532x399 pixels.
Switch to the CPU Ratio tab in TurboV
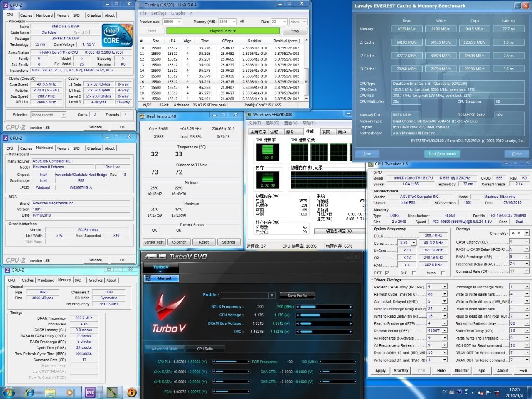(x=204, y=349)
